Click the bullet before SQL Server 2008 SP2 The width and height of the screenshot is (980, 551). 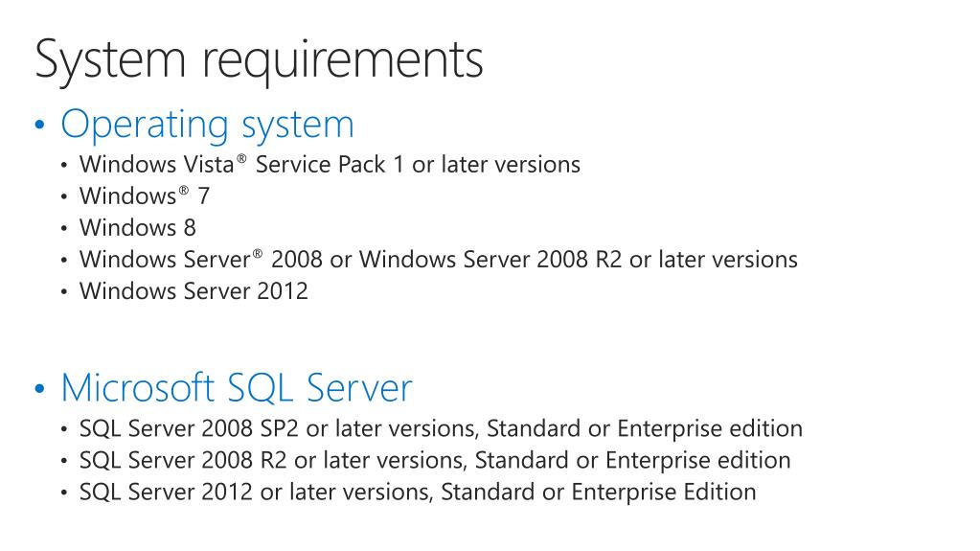pyautogui.click(x=64, y=429)
